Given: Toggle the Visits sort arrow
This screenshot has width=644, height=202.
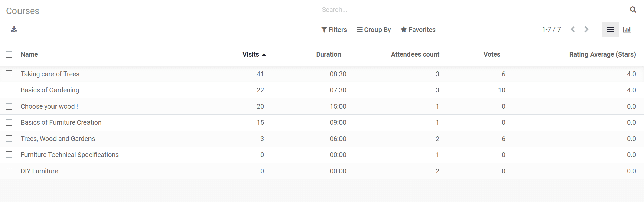Looking at the screenshot, I should pyautogui.click(x=264, y=55).
